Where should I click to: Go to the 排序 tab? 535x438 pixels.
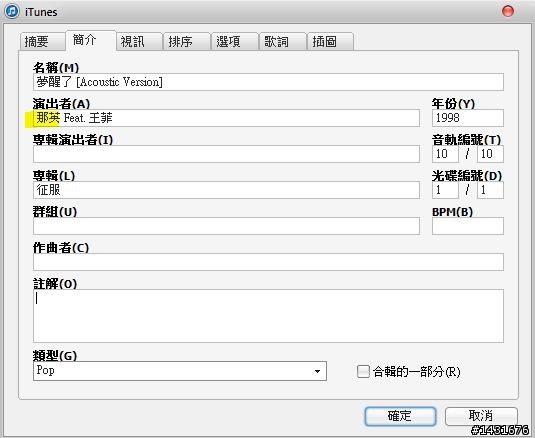(x=187, y=42)
